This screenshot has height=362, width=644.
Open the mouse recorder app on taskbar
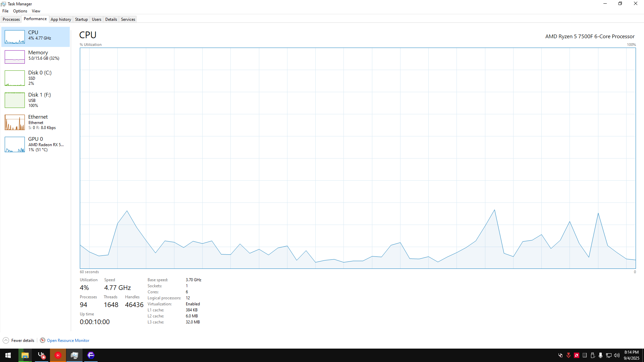tap(42, 355)
